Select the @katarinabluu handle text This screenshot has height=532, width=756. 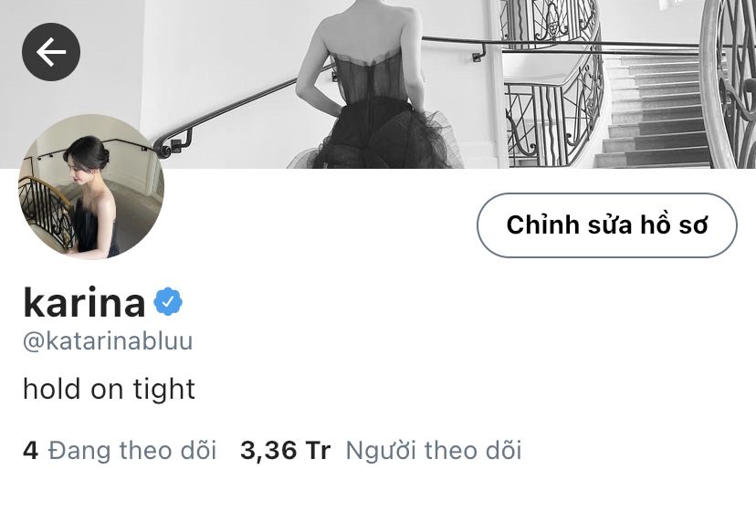tap(108, 340)
